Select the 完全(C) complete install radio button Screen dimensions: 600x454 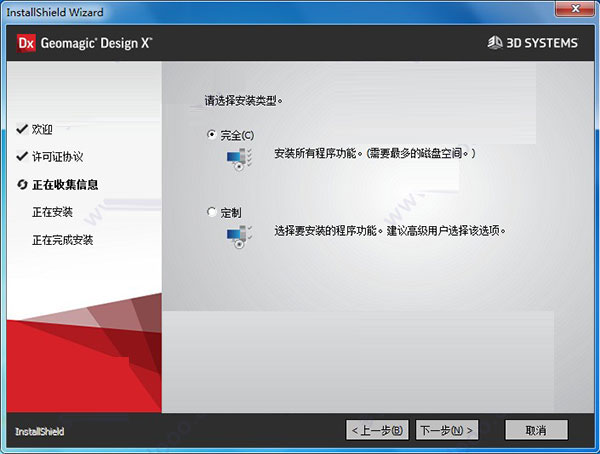tap(211, 134)
